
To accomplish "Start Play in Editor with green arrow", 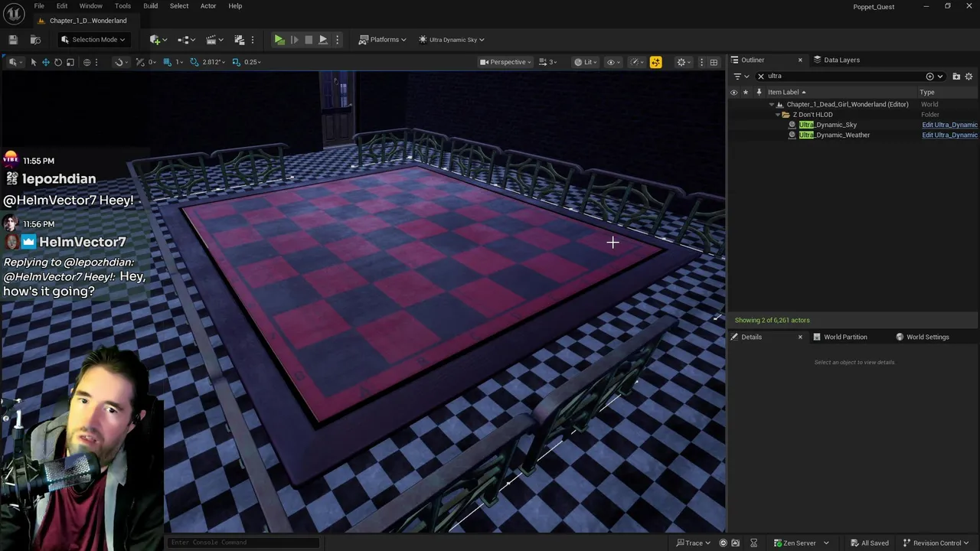I will 279,40.
